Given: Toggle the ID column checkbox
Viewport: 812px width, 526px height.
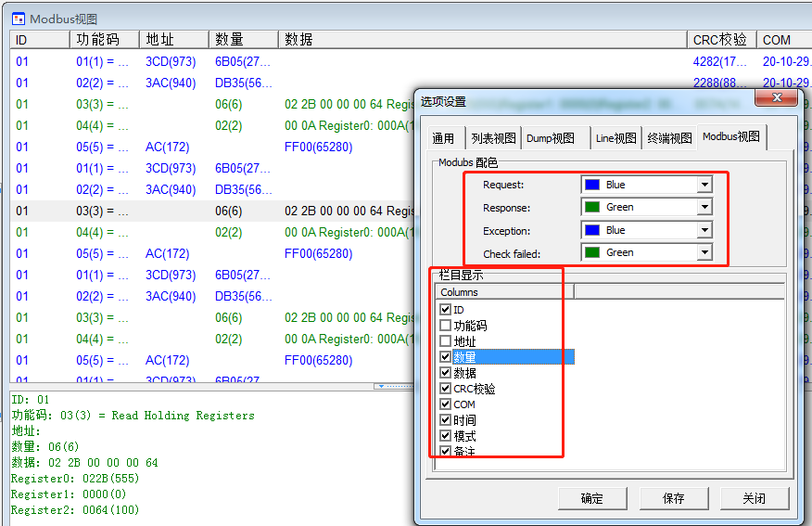Looking at the screenshot, I should coord(446,310).
